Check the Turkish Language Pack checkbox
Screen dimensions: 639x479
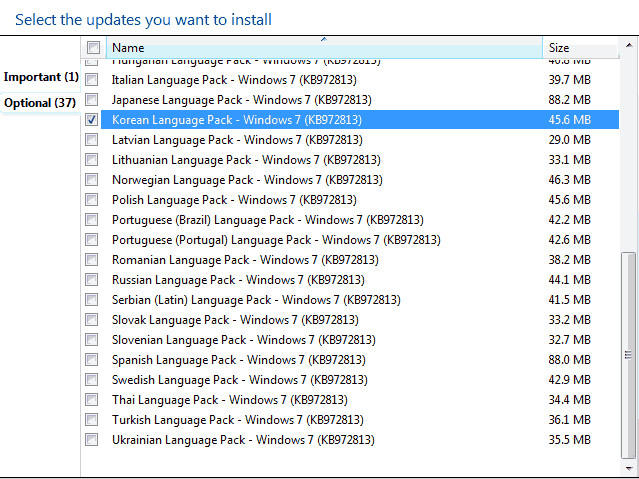[x=92, y=419]
